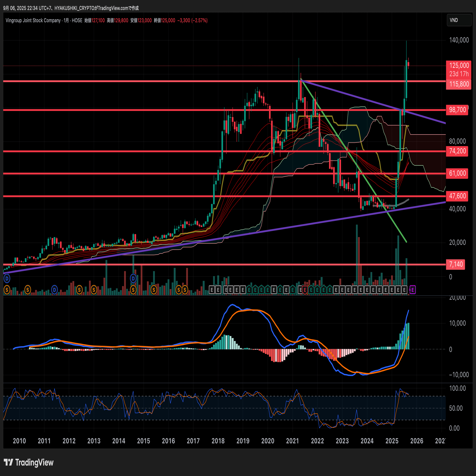This screenshot has width=476, height=476.
Task: Click the 2025 label on time axis
Action: pos(392,441)
